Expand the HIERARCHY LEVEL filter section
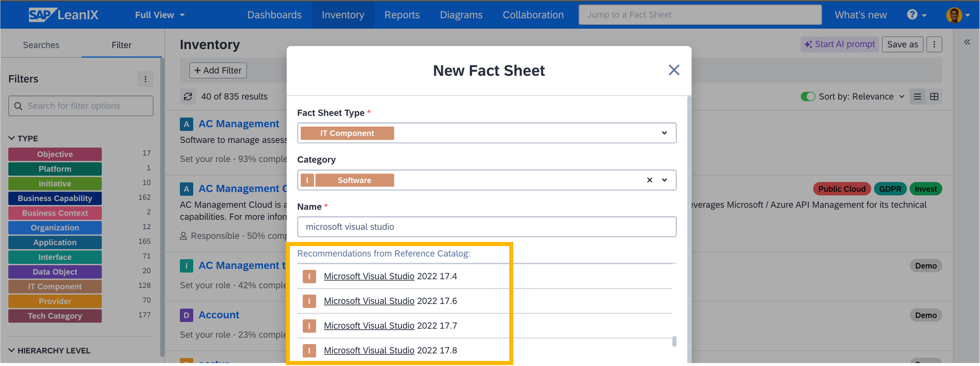The image size is (980, 366). [49, 350]
